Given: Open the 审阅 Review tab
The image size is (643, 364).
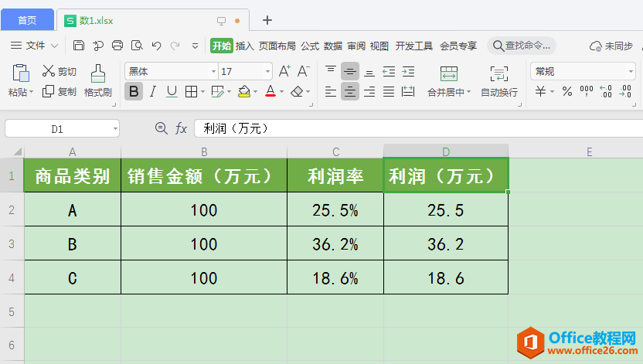Looking at the screenshot, I should (x=356, y=46).
